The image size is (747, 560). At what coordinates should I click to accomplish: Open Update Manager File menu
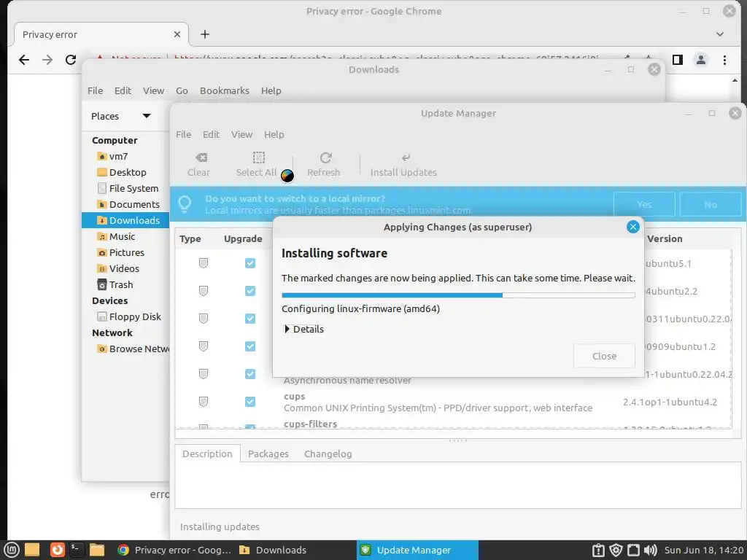click(183, 135)
